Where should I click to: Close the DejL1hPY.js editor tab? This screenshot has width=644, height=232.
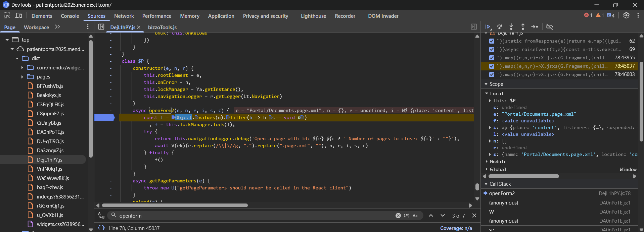click(x=139, y=27)
